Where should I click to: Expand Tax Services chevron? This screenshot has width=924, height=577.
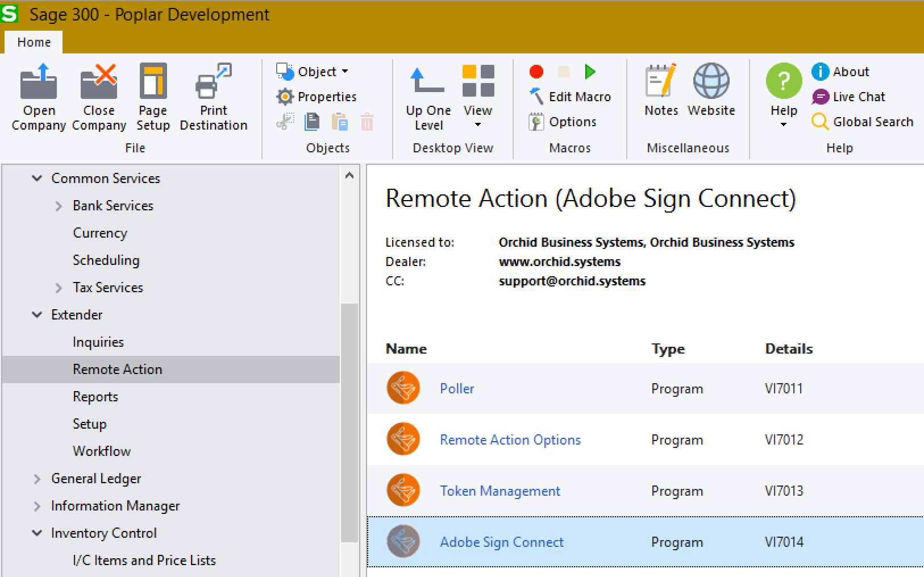click(x=59, y=288)
